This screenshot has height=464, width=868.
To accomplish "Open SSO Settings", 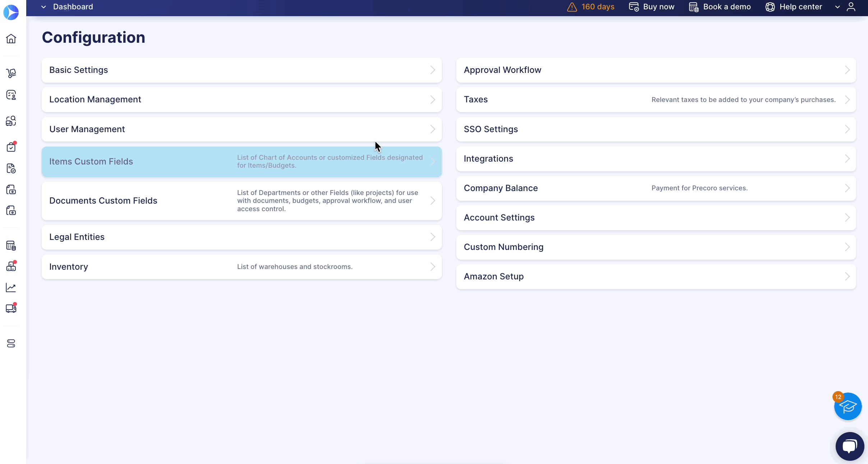I will [656, 129].
